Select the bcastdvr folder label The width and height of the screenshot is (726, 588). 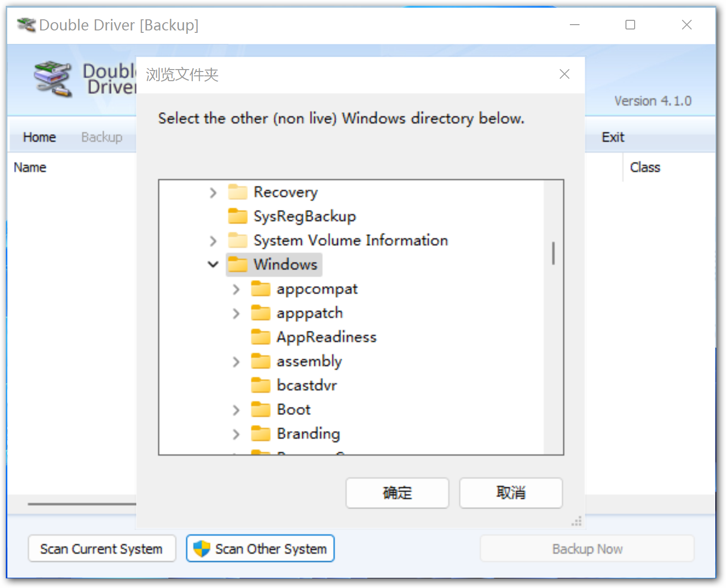coord(307,386)
